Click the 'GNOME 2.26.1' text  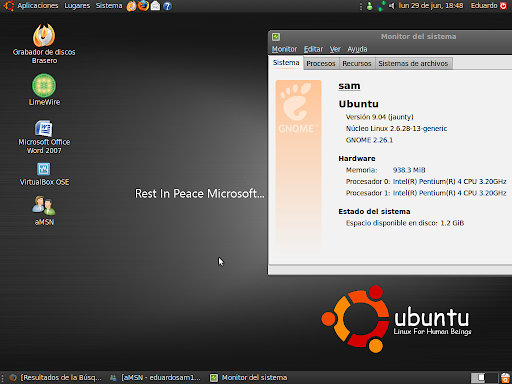click(369, 140)
